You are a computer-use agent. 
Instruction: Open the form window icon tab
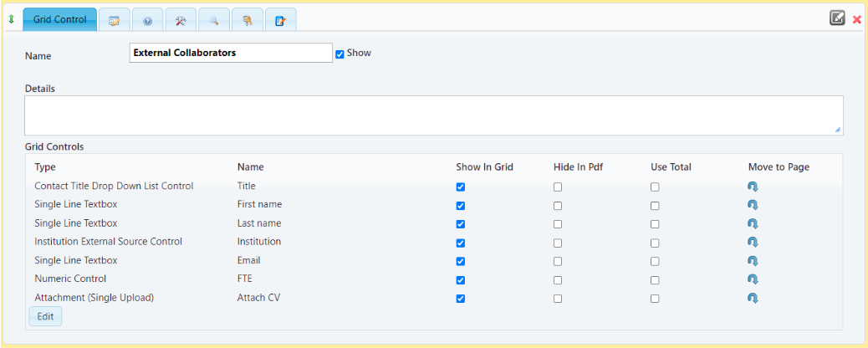pyautogui.click(x=114, y=20)
